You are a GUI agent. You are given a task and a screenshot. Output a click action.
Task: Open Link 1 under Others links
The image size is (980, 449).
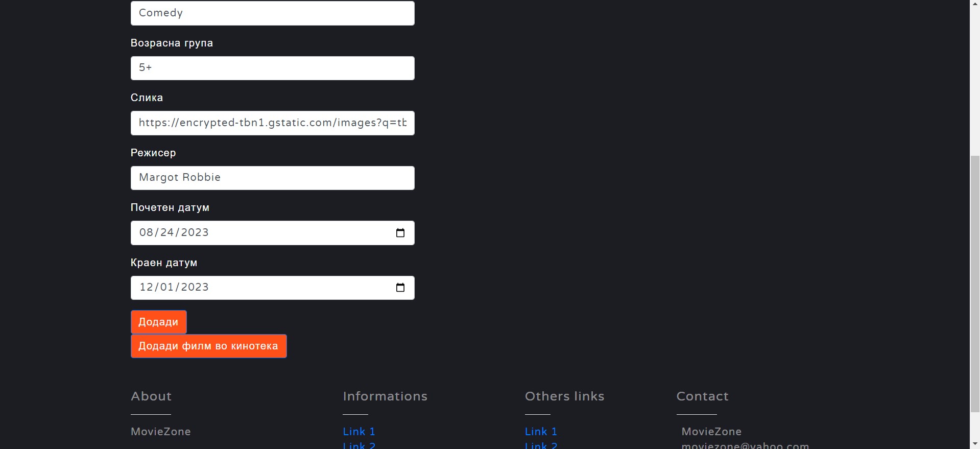click(x=541, y=432)
